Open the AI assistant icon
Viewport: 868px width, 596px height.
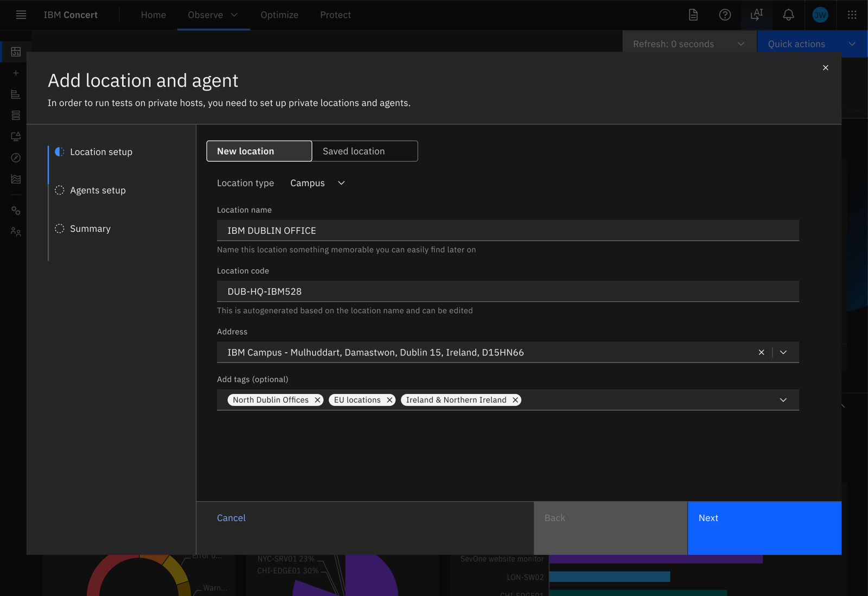pos(756,15)
